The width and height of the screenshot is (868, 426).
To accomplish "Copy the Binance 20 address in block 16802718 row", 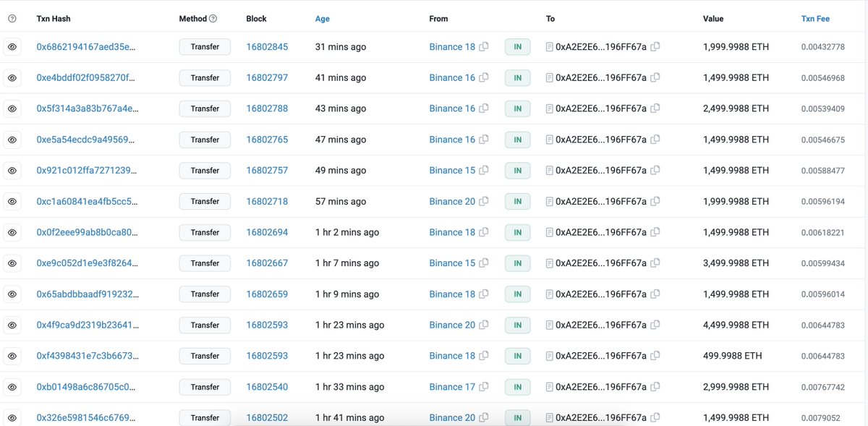I will [x=484, y=202].
